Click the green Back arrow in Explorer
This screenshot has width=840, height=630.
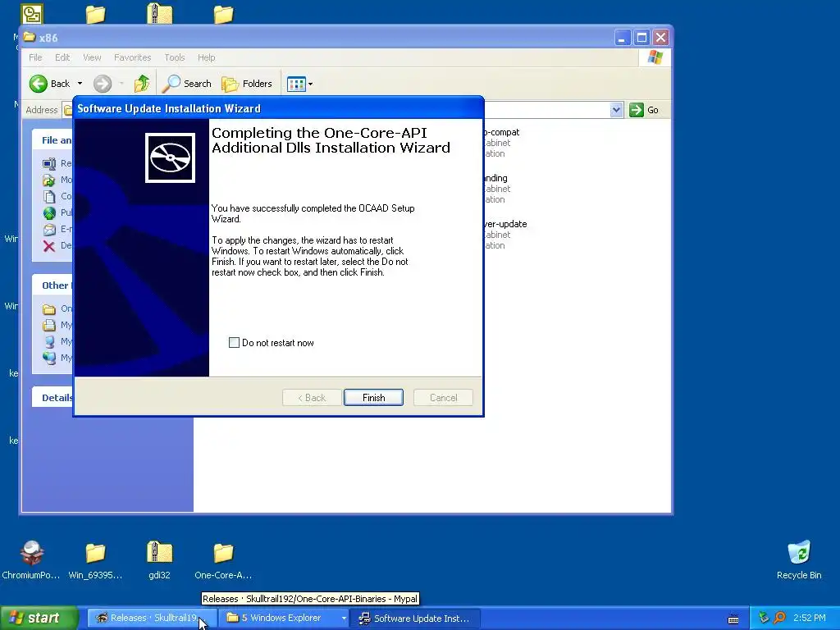pos(39,84)
